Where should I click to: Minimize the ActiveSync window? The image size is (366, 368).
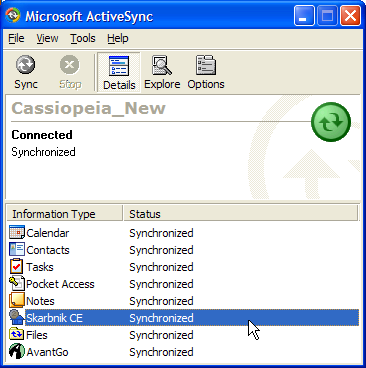pos(304,16)
